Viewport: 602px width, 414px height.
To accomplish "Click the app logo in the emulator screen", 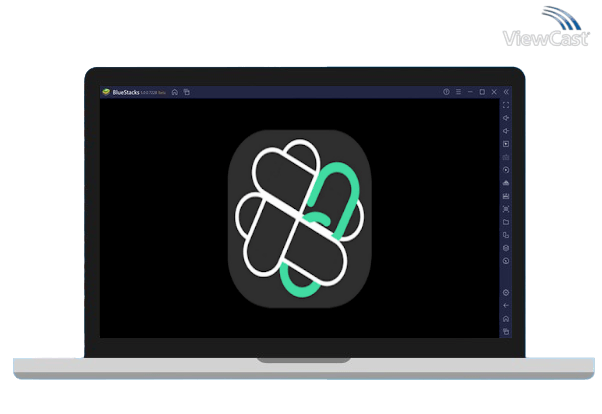I will (x=299, y=219).
